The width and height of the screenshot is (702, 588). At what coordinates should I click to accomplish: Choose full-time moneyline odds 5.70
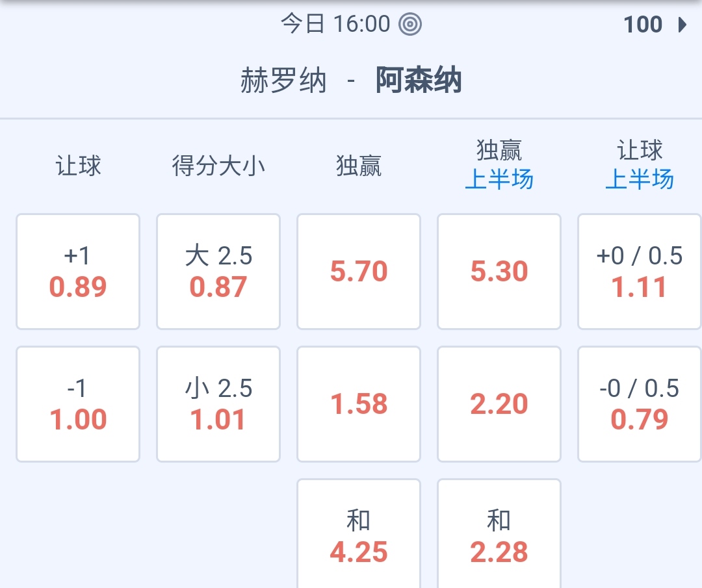coord(359,272)
